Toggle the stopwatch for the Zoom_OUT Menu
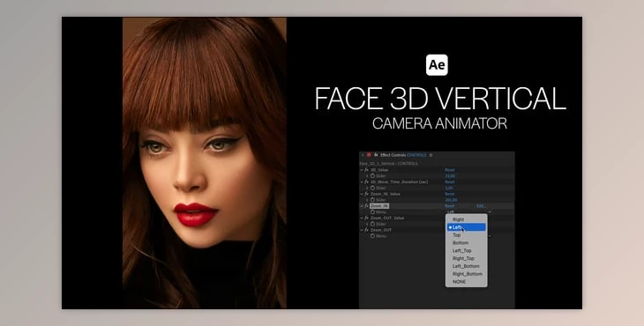This screenshot has width=644, height=326. tap(372, 236)
